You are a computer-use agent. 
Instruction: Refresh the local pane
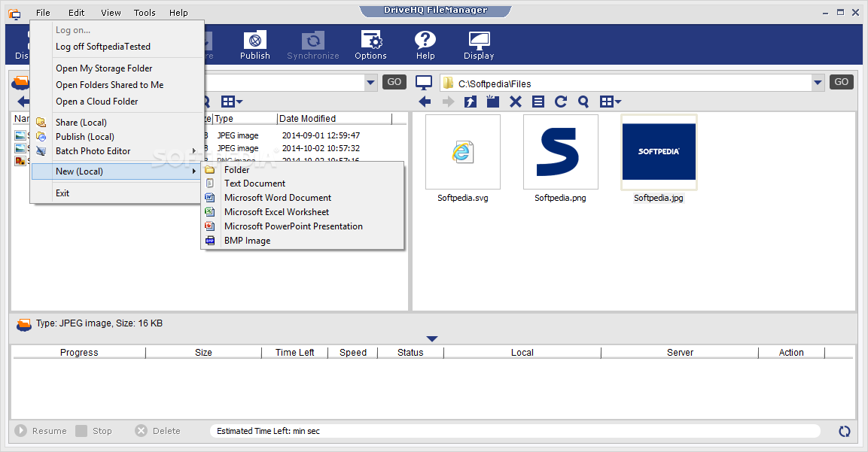coord(561,102)
